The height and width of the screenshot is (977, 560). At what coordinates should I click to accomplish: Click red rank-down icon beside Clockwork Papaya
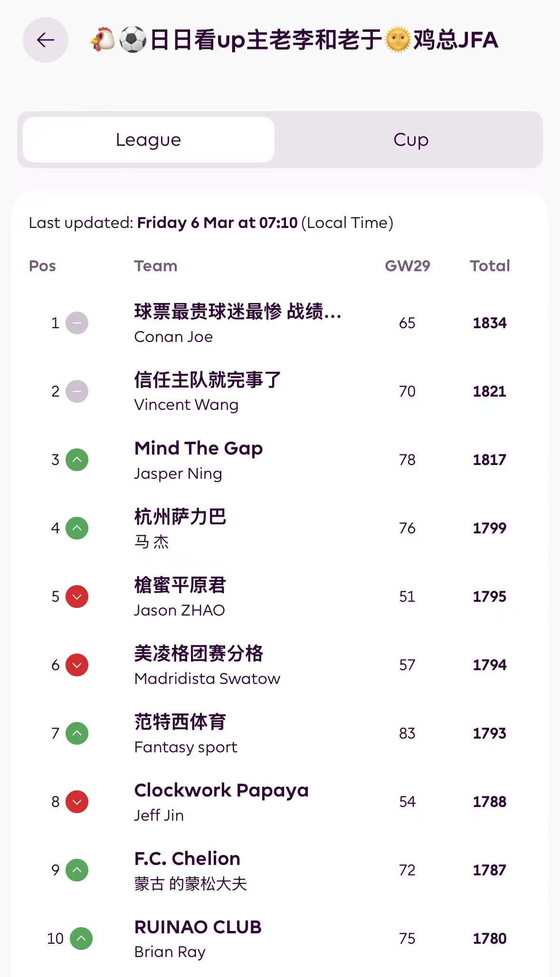[77, 802]
